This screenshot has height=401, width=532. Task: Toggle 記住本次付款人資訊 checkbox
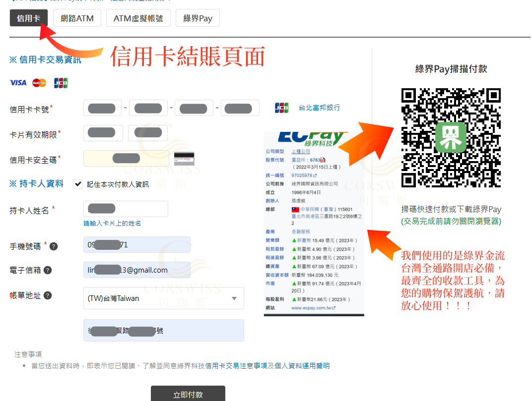pos(78,184)
